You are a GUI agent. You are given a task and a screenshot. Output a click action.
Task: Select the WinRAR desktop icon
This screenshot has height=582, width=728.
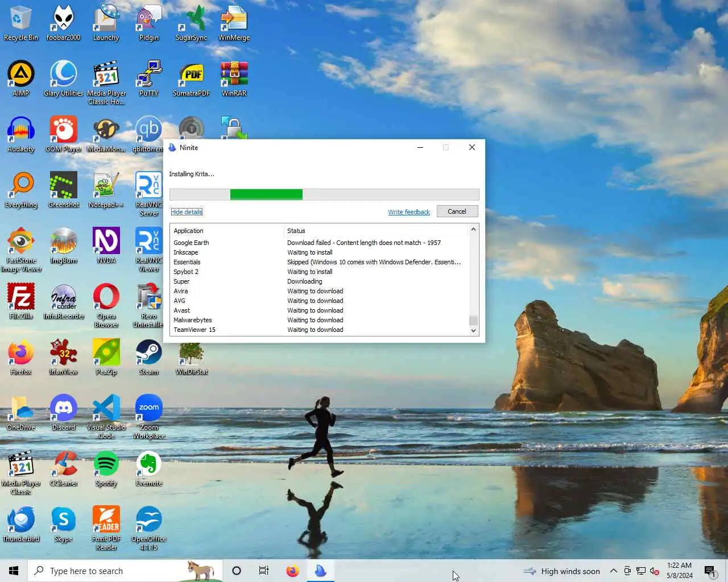[x=234, y=78]
